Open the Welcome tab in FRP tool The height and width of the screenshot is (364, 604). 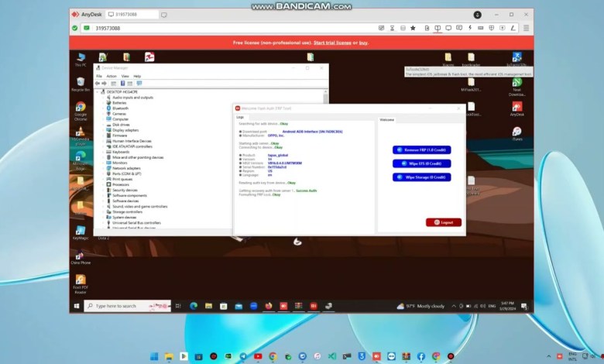[x=386, y=120]
